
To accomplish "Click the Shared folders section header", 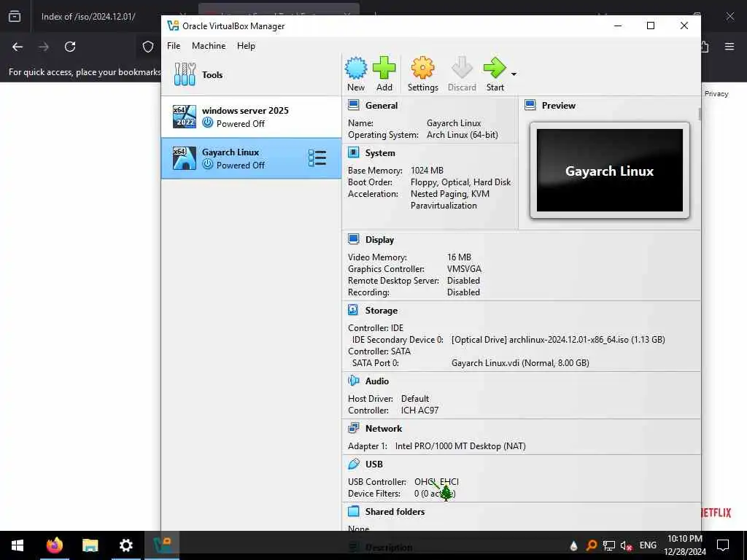I will [x=395, y=511].
